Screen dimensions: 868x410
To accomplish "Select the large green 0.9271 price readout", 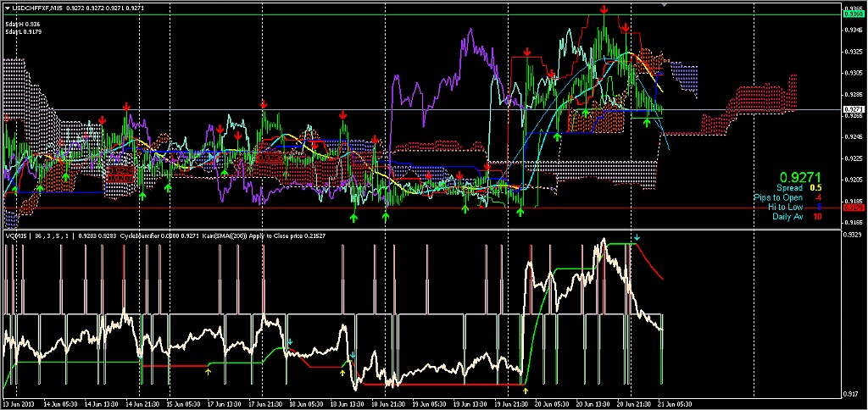I will coord(801,177).
